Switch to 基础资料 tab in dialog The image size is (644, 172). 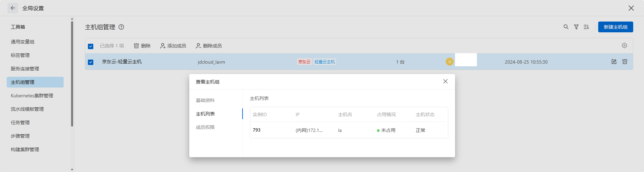point(205,100)
